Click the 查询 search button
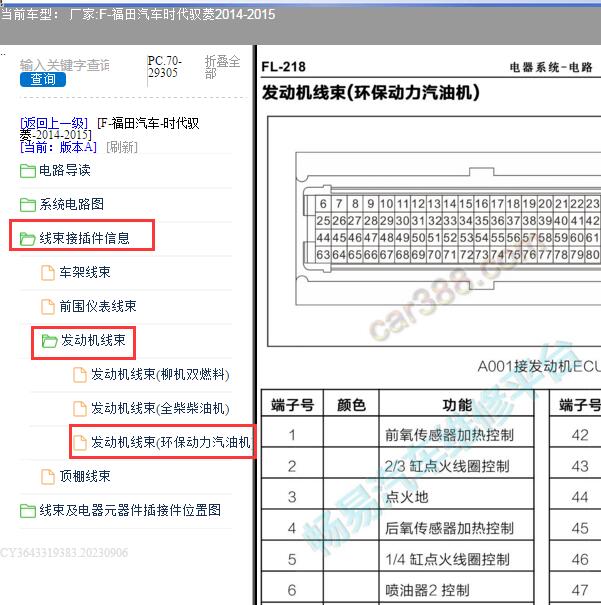Image resolution: width=601 pixels, height=605 pixels. [x=43, y=79]
